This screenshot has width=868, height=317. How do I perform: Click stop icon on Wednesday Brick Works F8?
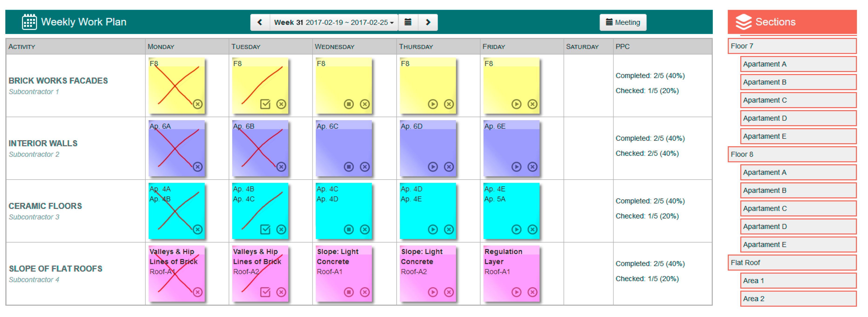pyautogui.click(x=349, y=104)
